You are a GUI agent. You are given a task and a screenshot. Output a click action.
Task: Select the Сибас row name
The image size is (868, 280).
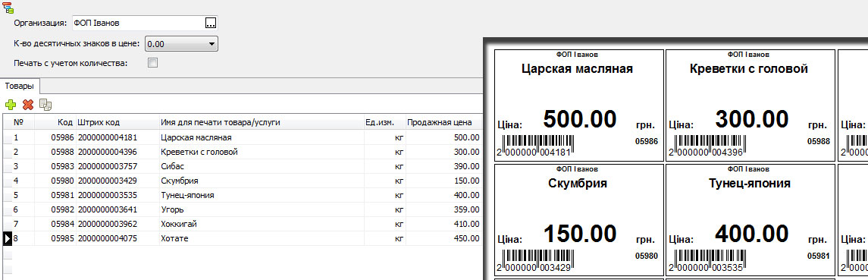(262, 166)
